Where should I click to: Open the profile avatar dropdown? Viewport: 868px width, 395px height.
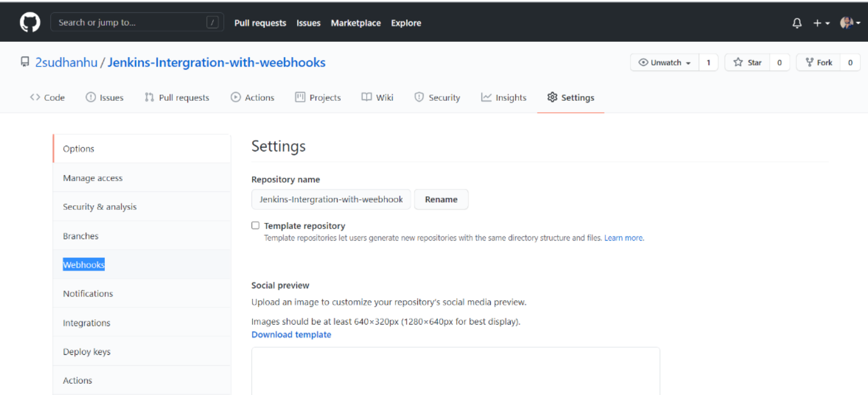(847, 22)
